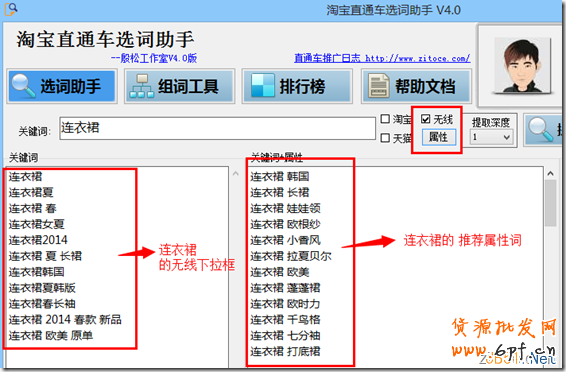Enable the 天猫 checkbox
This screenshot has width=566, height=372.
point(385,137)
